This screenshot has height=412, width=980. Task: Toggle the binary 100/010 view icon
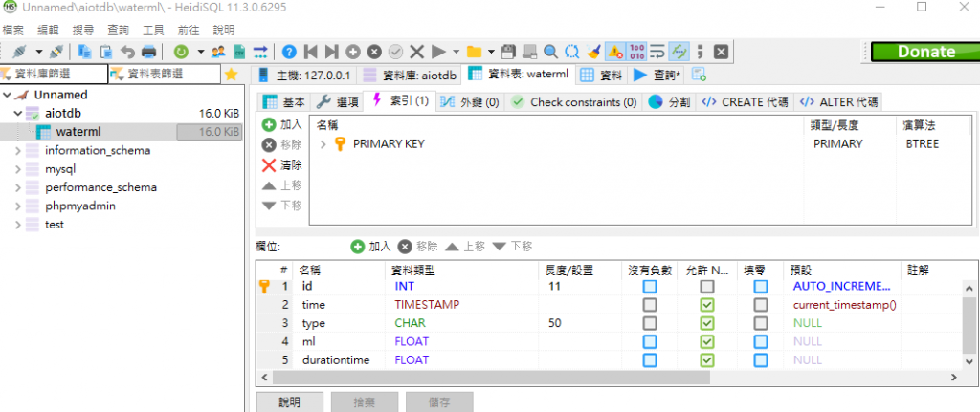pos(636,52)
